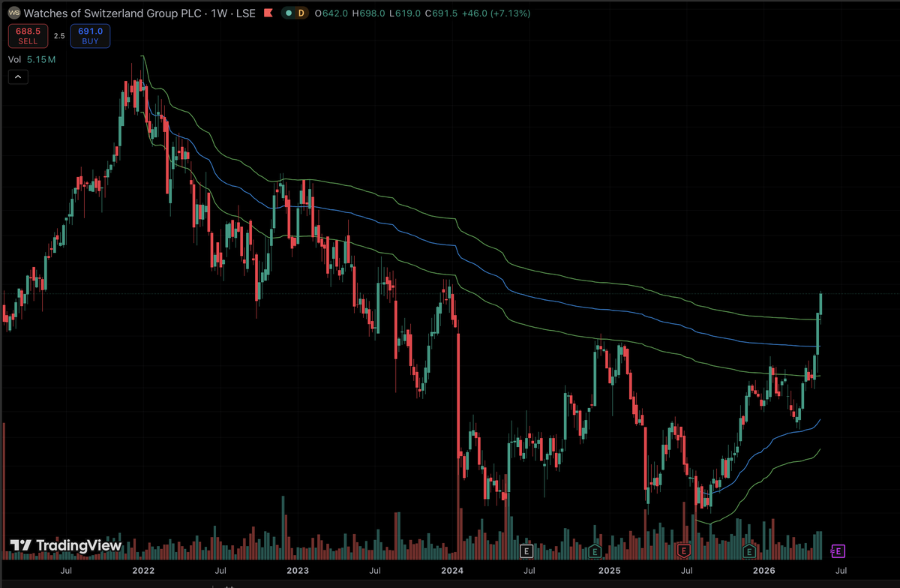
Task: Collapse the indicator legend with the chevron
Action: [18, 76]
